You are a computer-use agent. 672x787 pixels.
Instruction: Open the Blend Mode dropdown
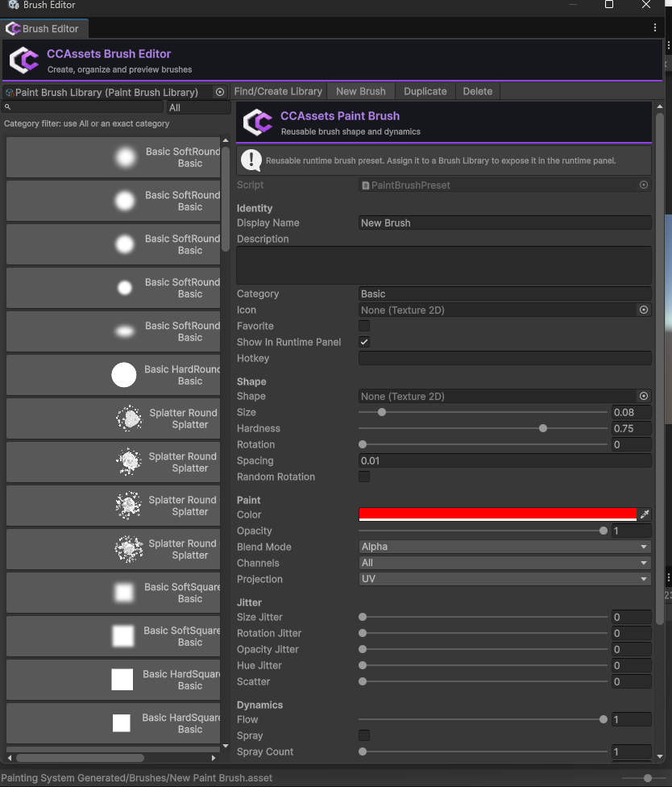click(504, 547)
